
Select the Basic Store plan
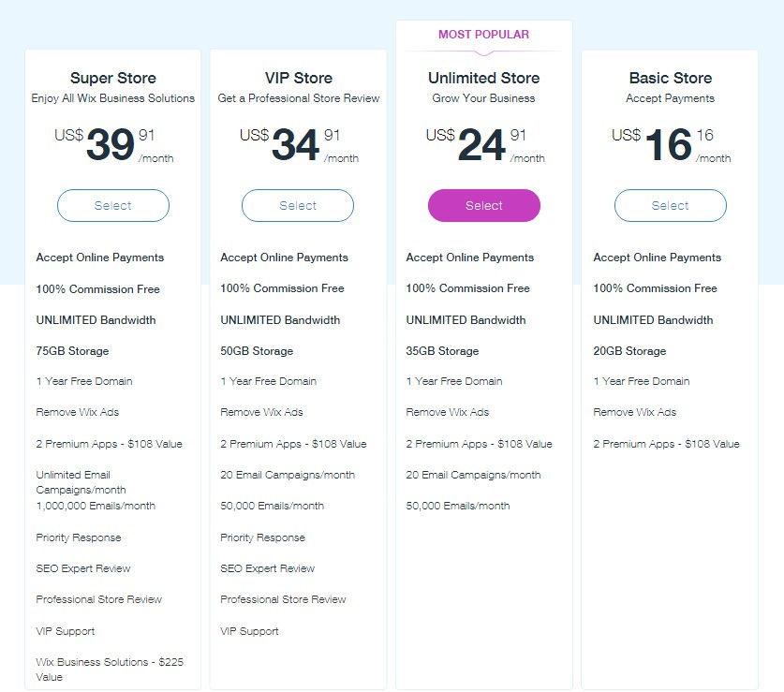pyautogui.click(x=670, y=206)
